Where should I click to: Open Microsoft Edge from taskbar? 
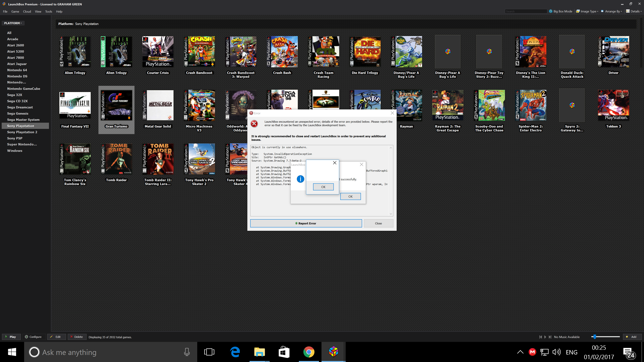[x=235, y=352]
